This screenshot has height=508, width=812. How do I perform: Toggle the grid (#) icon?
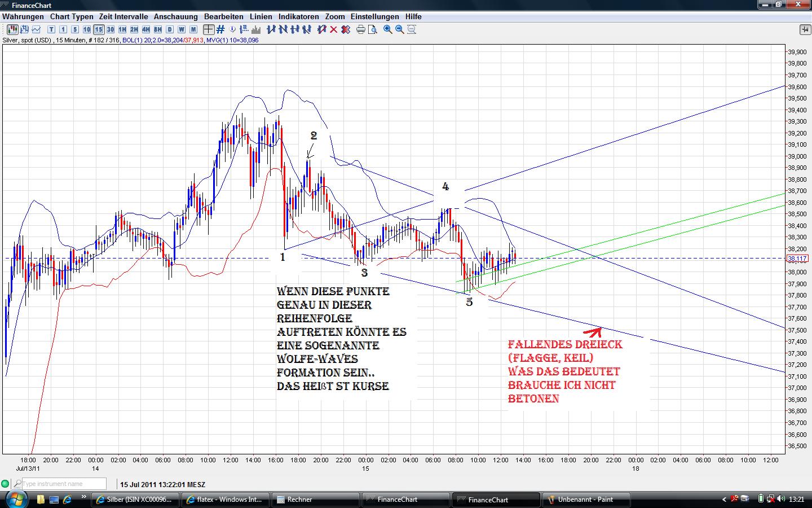pyautogui.click(x=220, y=29)
